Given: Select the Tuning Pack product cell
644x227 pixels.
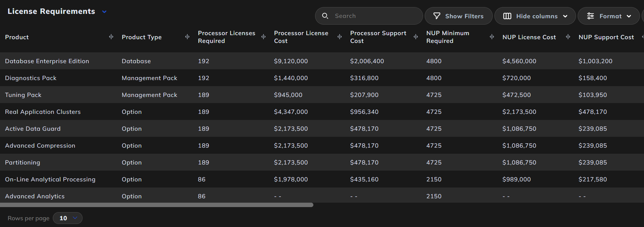Looking at the screenshot, I should [23, 95].
